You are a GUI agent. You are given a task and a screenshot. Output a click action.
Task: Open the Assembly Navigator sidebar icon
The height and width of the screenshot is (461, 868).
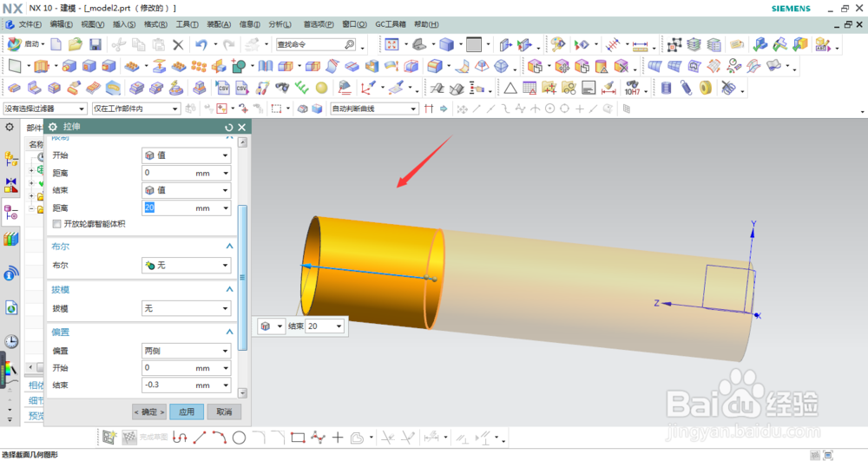[11, 159]
